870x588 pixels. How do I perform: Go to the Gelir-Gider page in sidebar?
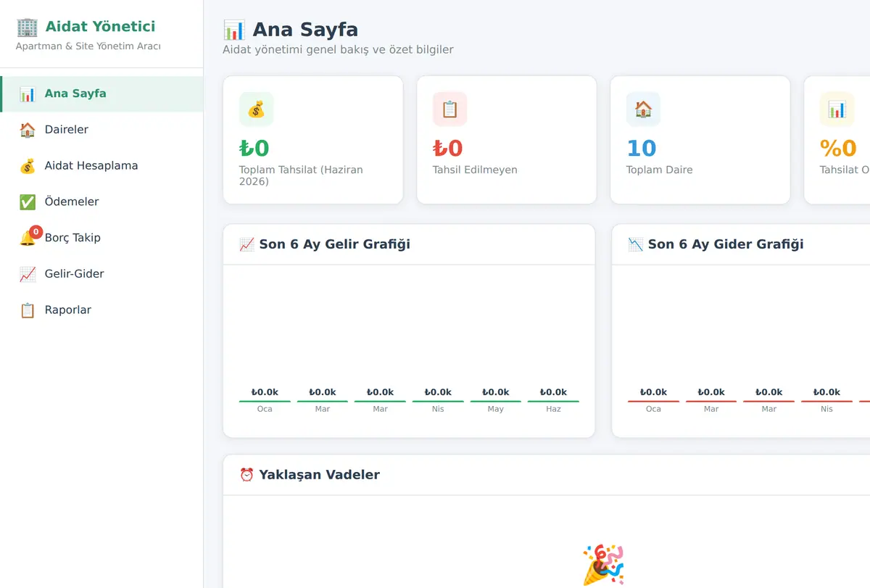point(101,274)
